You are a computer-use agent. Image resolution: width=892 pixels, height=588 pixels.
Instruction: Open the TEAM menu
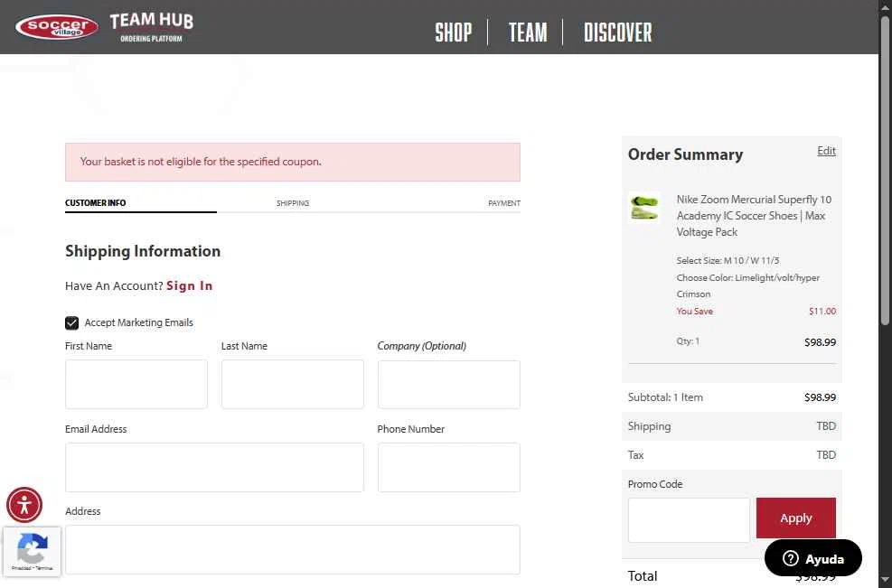coord(528,33)
